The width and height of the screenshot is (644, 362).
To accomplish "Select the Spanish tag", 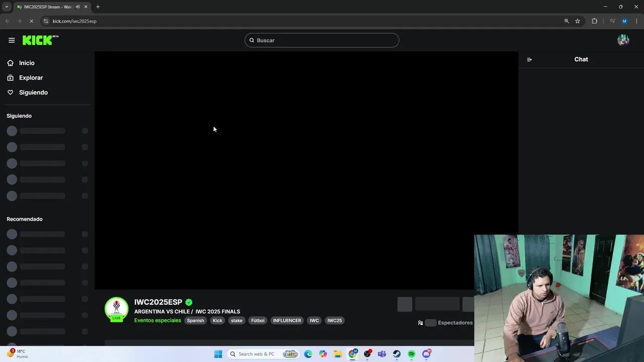I will tap(196, 320).
